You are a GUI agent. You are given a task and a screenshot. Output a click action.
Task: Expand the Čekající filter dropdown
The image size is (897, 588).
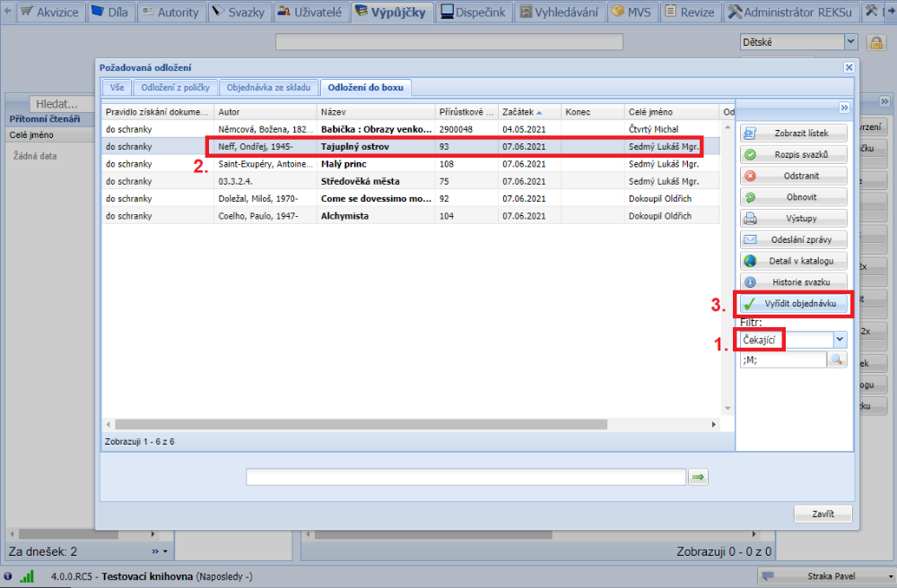(x=840, y=340)
